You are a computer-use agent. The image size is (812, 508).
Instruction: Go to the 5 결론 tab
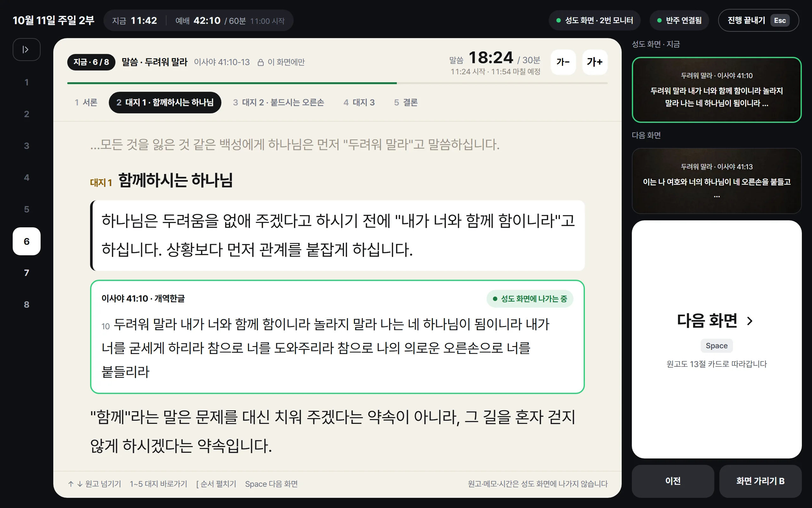tap(406, 103)
